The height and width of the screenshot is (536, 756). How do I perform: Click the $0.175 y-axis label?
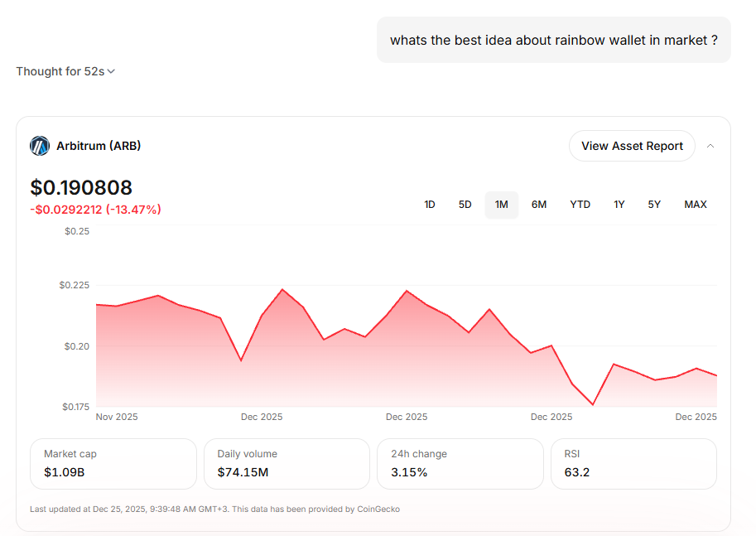click(75, 407)
